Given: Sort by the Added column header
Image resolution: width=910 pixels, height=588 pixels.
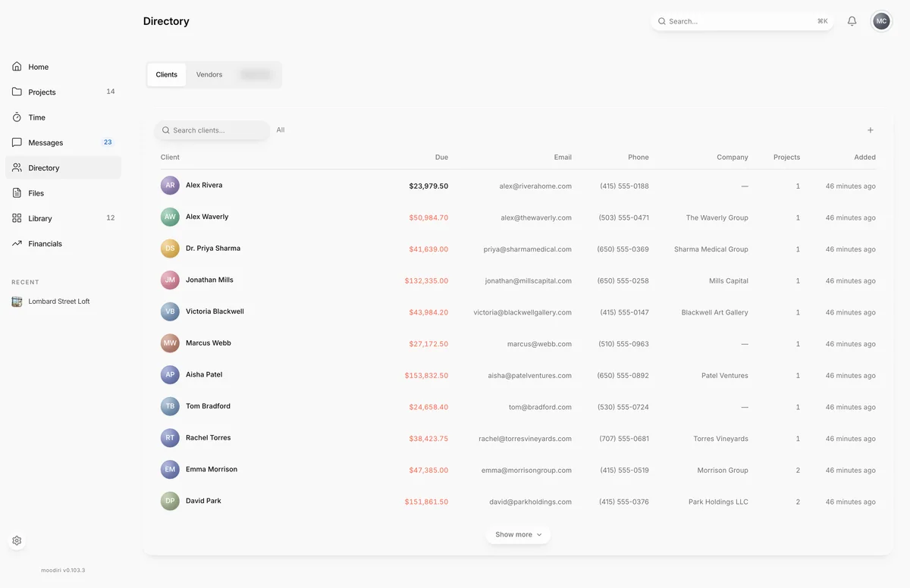Looking at the screenshot, I should 864,158.
